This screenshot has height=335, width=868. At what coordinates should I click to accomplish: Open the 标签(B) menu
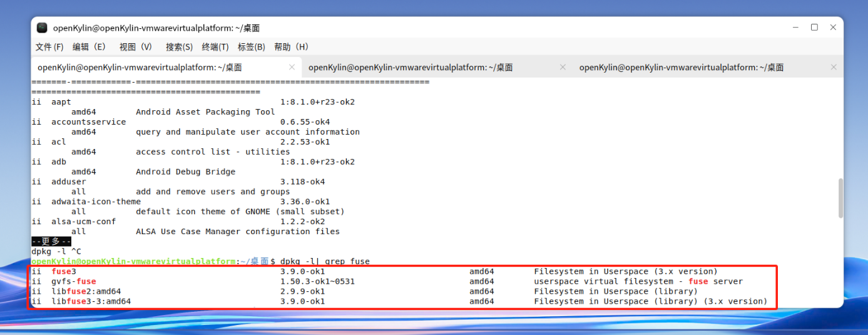click(x=251, y=47)
